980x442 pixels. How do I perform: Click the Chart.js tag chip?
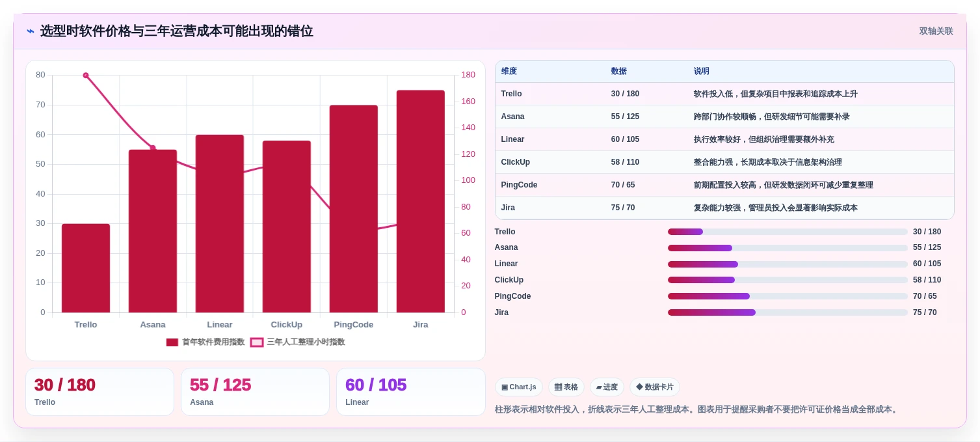coord(519,387)
